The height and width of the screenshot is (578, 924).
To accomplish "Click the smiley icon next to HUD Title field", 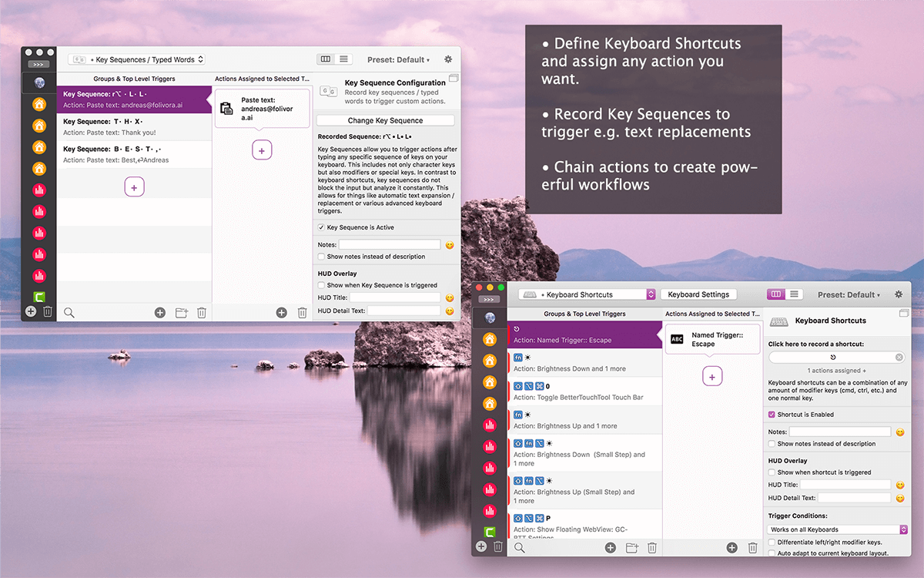I will (448, 297).
